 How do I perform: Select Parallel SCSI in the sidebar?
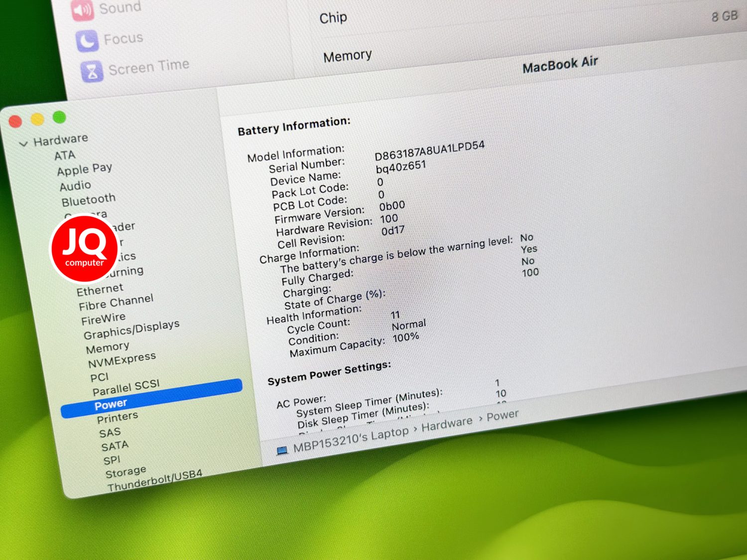[x=125, y=387]
